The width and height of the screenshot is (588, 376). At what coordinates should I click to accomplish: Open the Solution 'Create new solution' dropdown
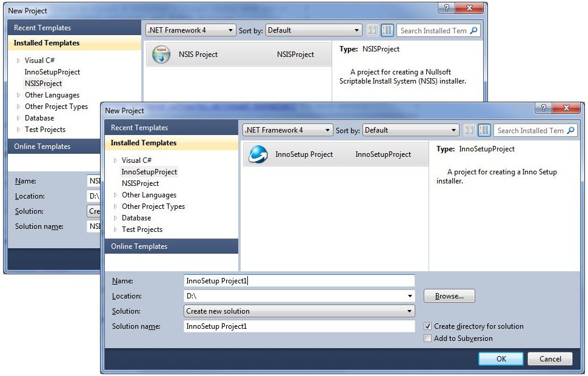(299, 311)
